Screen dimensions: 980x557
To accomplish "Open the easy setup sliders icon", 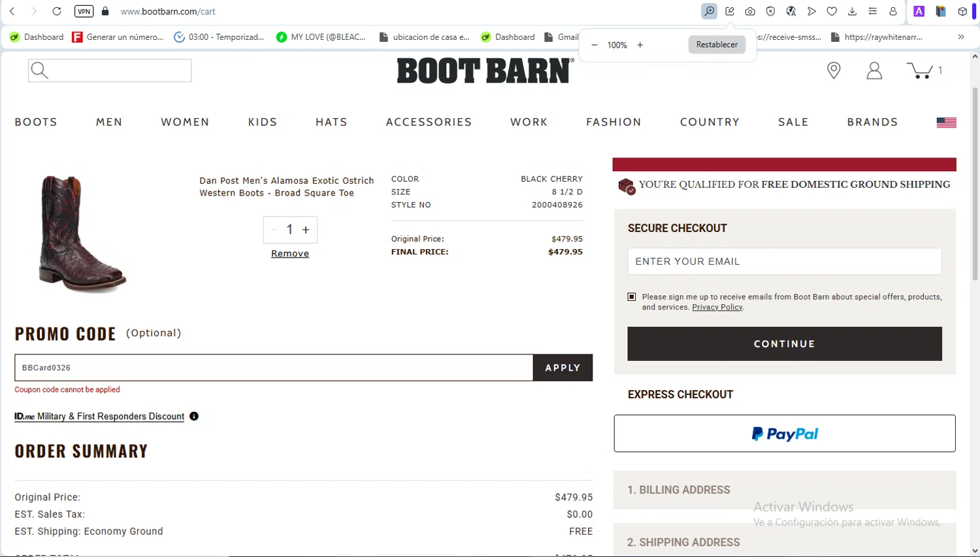I will click(x=873, y=11).
